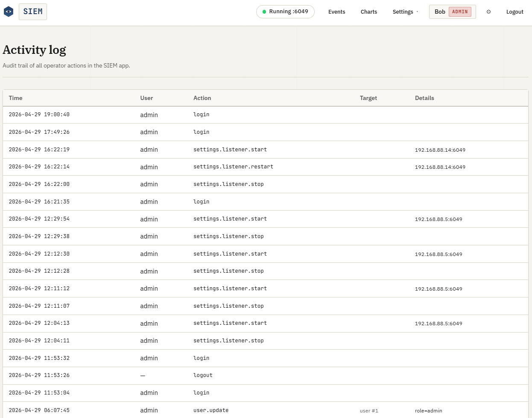532x418 pixels.
Task: Expand the Settings dropdown menu
Action: click(x=405, y=12)
